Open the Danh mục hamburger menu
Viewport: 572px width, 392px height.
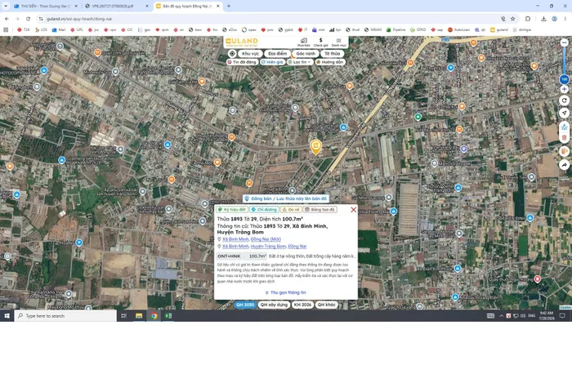click(339, 42)
